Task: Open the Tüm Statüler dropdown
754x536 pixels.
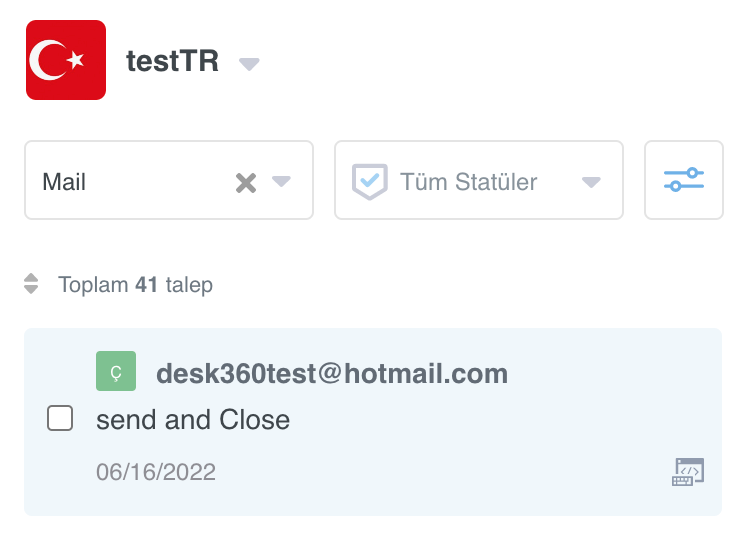Action: 478,180
